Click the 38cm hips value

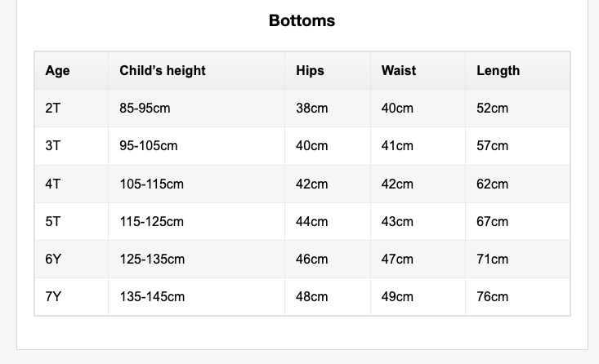point(311,108)
